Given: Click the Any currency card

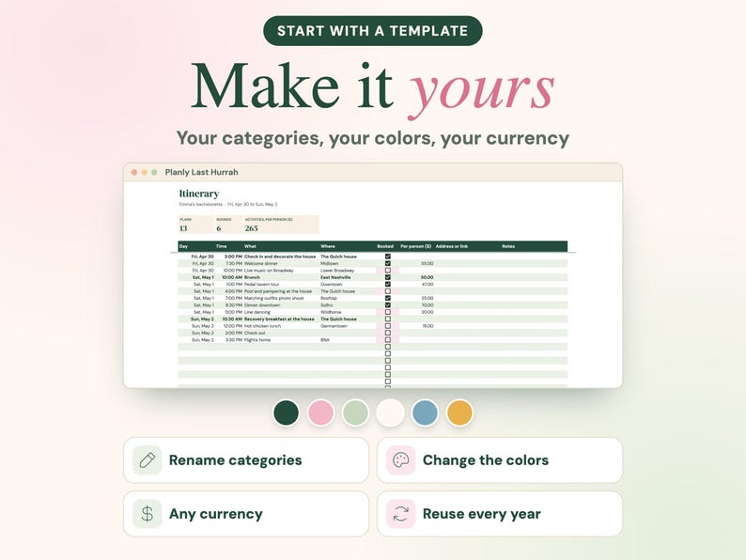Looking at the screenshot, I should [246, 514].
